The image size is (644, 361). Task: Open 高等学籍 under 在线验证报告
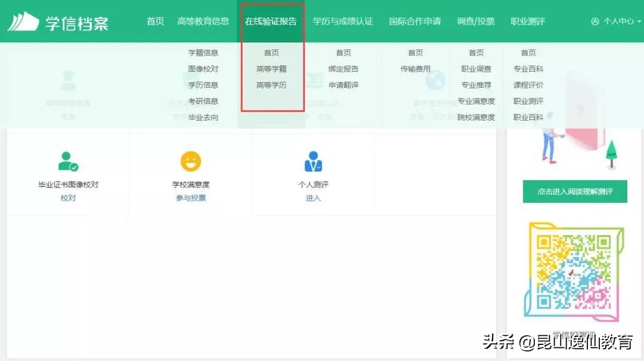tap(271, 69)
